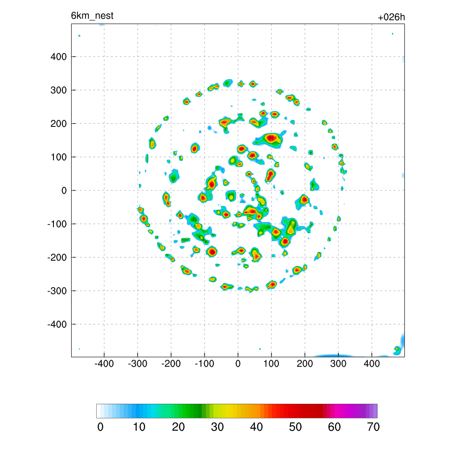Image resolution: width=476 pixels, height=476 pixels.
Task: Click the white colorbar start above 0
Action: (x=99, y=411)
